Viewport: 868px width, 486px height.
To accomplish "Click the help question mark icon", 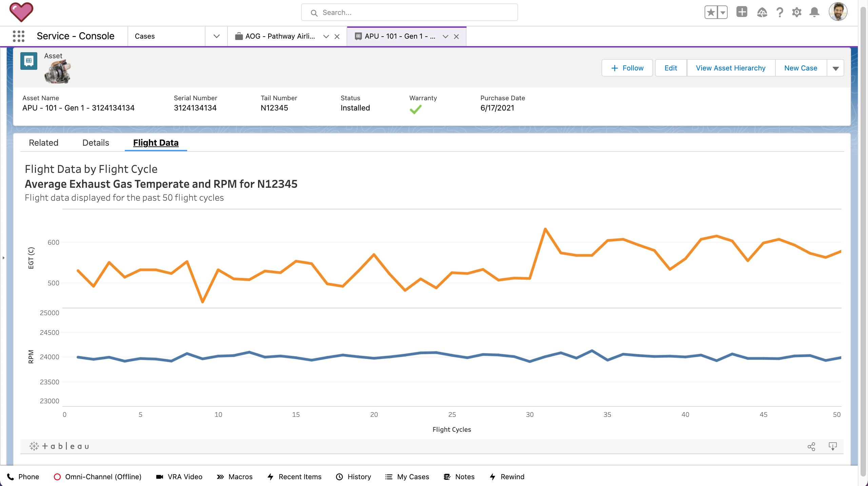I will (x=780, y=13).
